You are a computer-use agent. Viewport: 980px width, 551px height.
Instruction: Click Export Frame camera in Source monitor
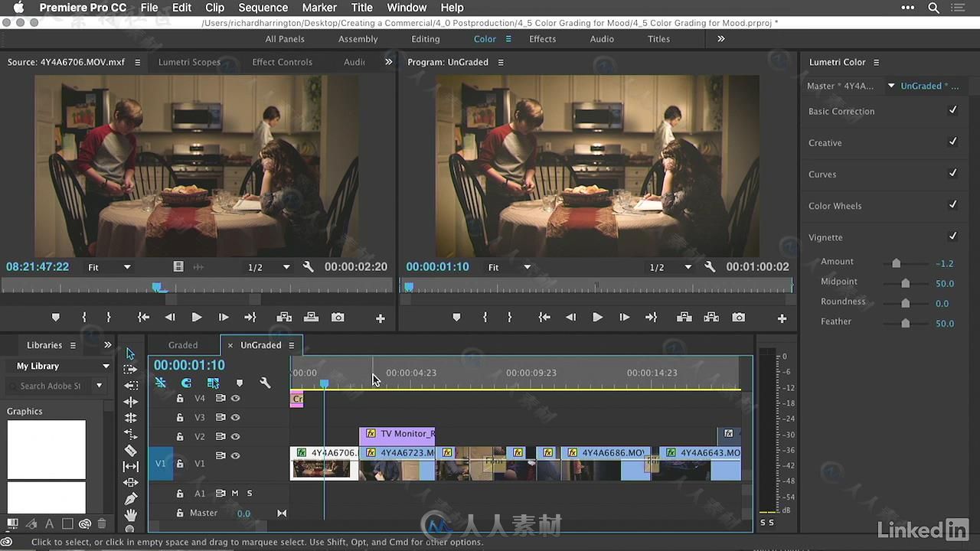(338, 318)
